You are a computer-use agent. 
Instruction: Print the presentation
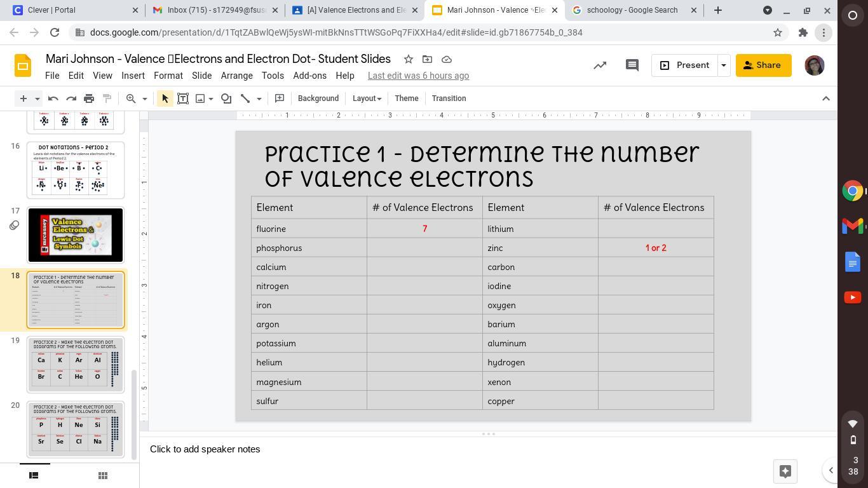pos(89,98)
